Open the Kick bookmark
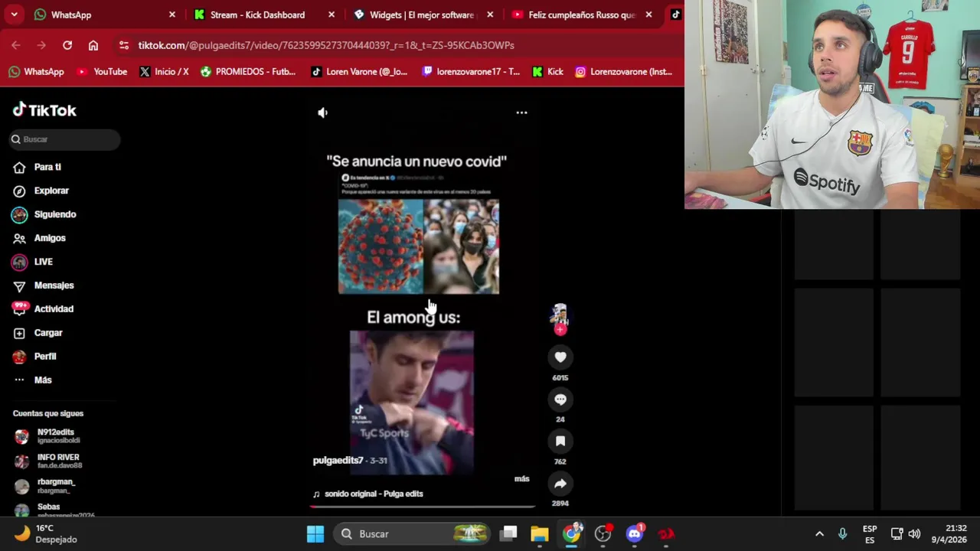The image size is (980, 551). (x=547, y=72)
